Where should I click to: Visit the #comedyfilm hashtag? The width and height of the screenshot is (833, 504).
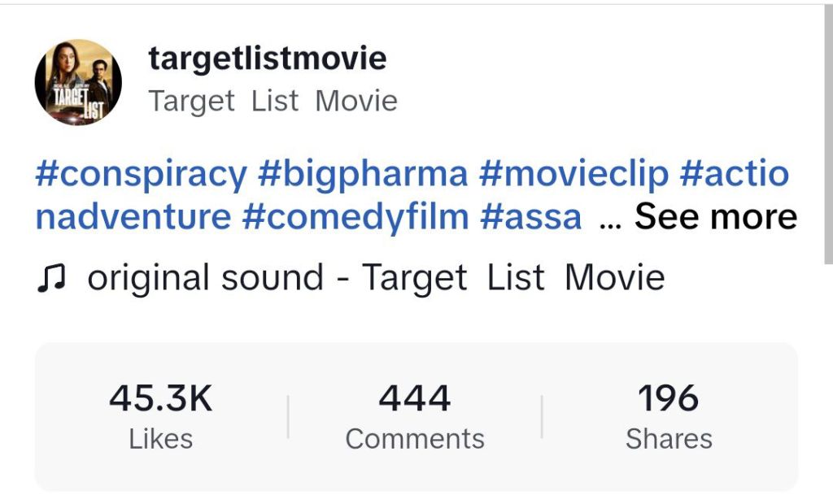tap(355, 217)
